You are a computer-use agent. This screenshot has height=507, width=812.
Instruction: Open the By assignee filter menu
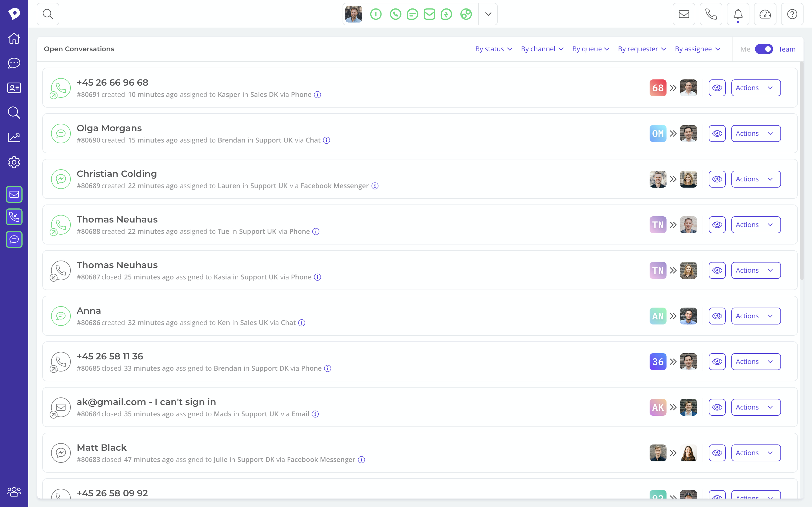[x=698, y=49]
